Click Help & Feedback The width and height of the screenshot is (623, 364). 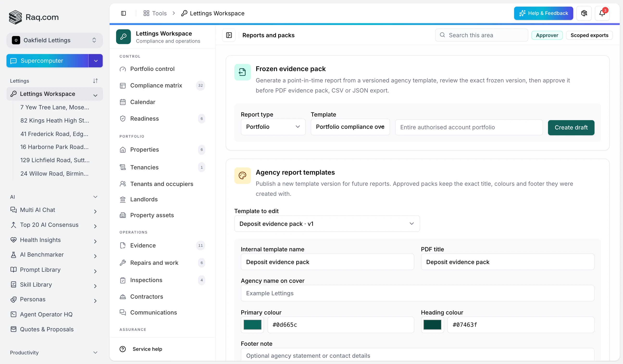click(543, 13)
